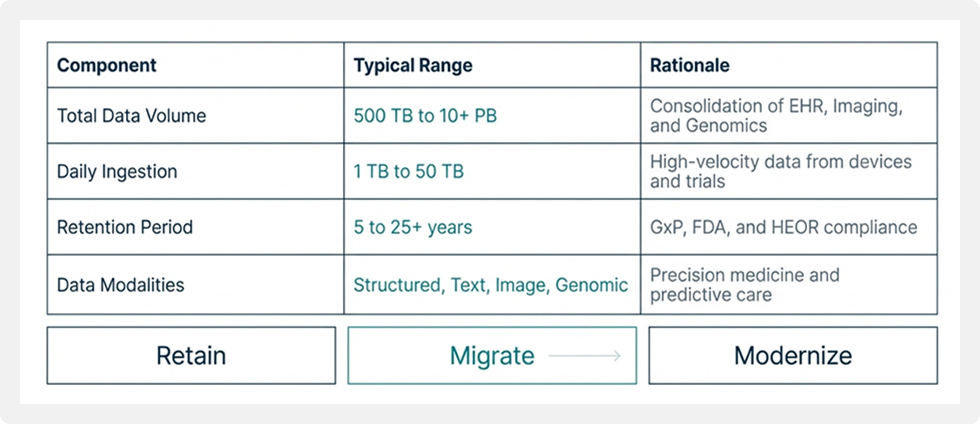This screenshot has height=424, width=980.
Task: Click the Consolidation of EHR rationale text
Action: click(x=776, y=116)
